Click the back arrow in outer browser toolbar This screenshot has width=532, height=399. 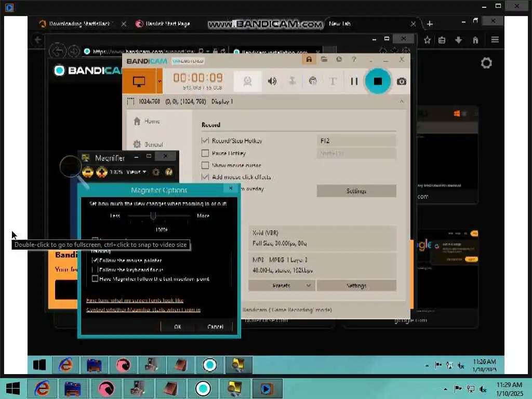37,40
